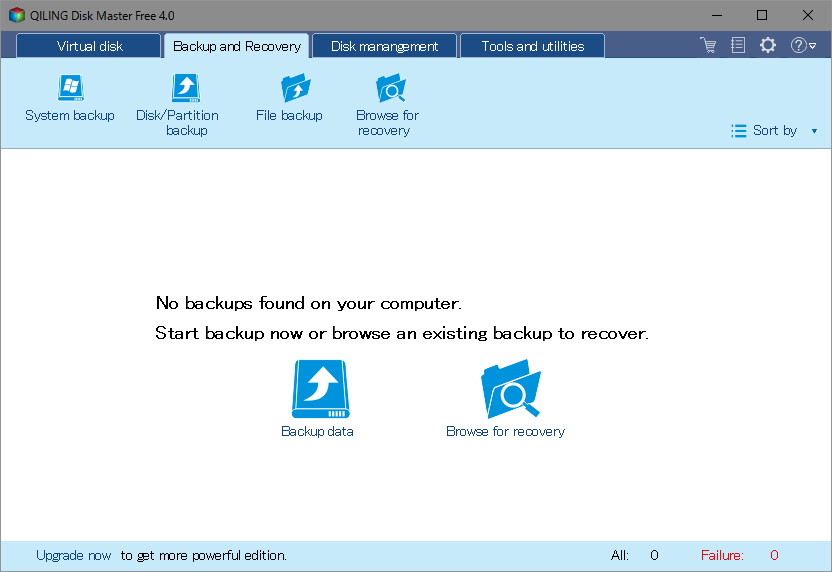The width and height of the screenshot is (832, 572).
Task: Open the System backup tool
Action: tap(70, 99)
